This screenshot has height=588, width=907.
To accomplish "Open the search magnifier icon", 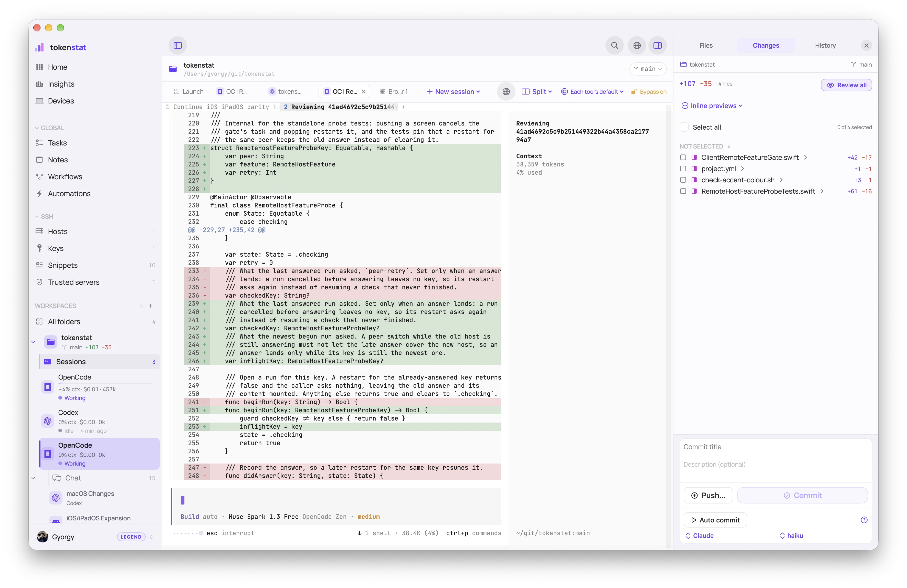I will tap(614, 45).
